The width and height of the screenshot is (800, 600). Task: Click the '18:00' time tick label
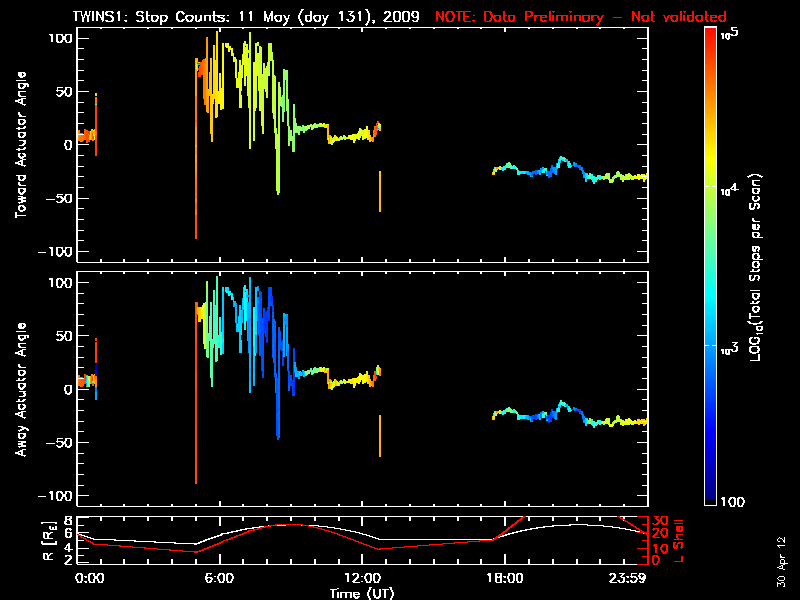tap(505, 579)
